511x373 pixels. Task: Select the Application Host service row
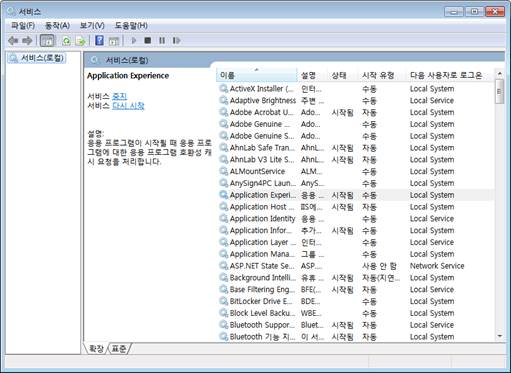pos(355,207)
